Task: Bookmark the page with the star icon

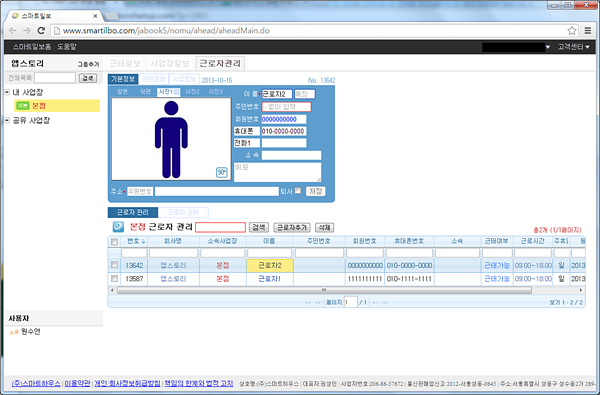Action: pyautogui.click(x=572, y=31)
